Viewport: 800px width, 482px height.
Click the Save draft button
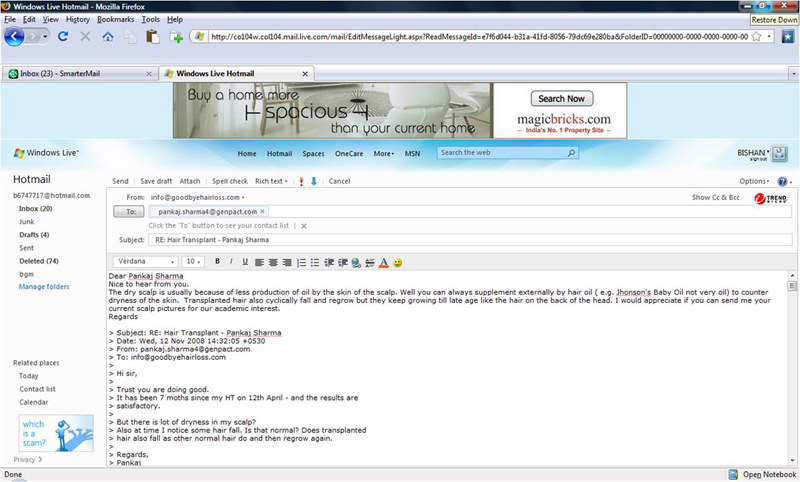(x=156, y=181)
